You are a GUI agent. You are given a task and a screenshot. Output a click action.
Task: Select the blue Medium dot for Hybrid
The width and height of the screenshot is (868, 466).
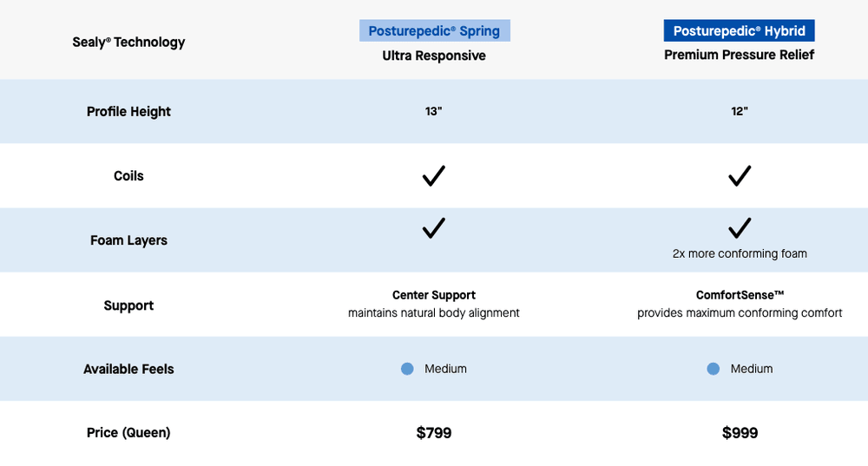(713, 369)
